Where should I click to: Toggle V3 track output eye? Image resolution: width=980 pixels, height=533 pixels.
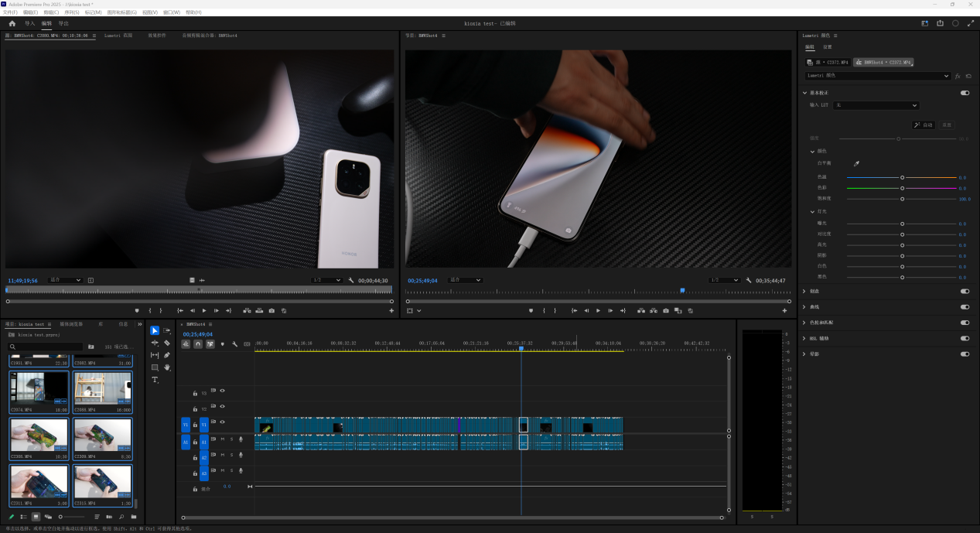click(222, 391)
